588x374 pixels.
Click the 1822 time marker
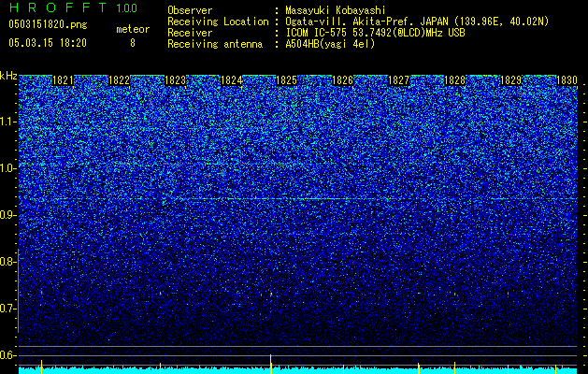119,80
